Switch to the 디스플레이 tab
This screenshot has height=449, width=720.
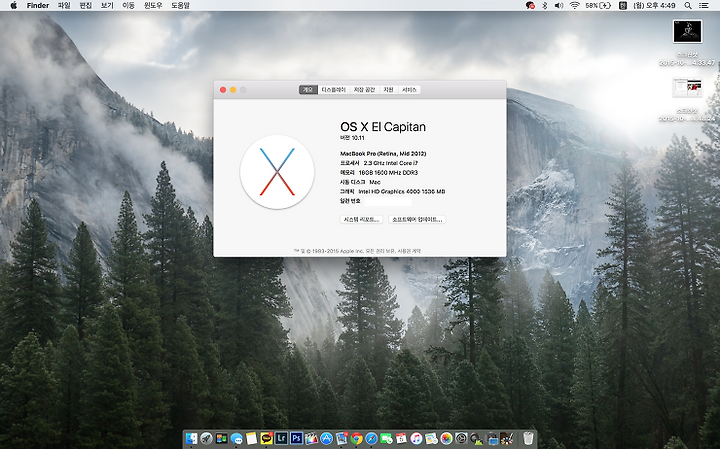point(333,90)
